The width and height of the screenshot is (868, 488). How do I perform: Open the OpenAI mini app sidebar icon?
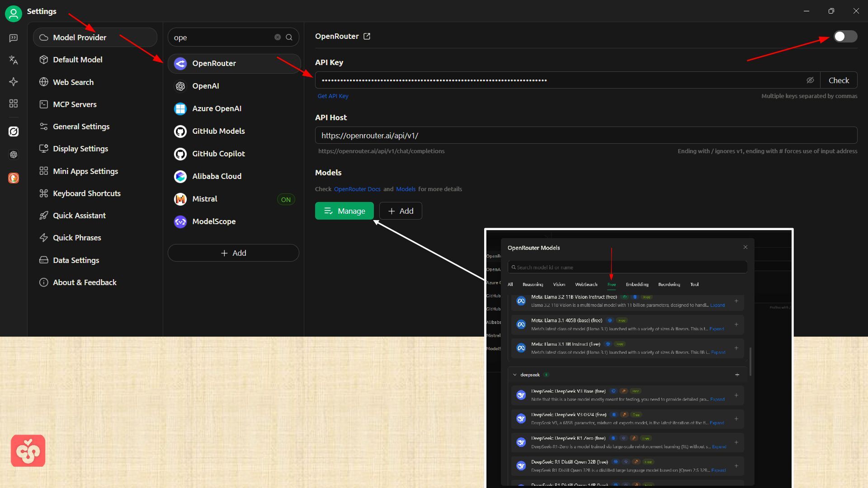[x=14, y=155]
